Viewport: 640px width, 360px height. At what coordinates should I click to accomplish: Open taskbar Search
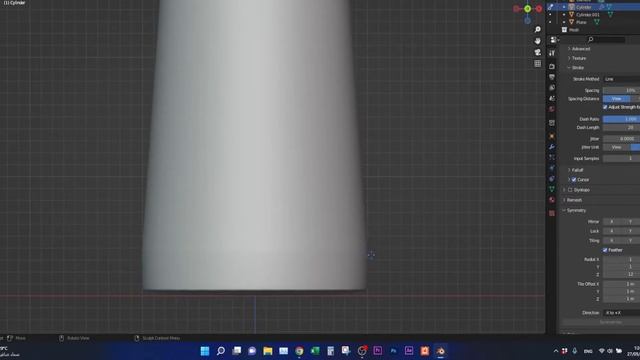coord(221,351)
